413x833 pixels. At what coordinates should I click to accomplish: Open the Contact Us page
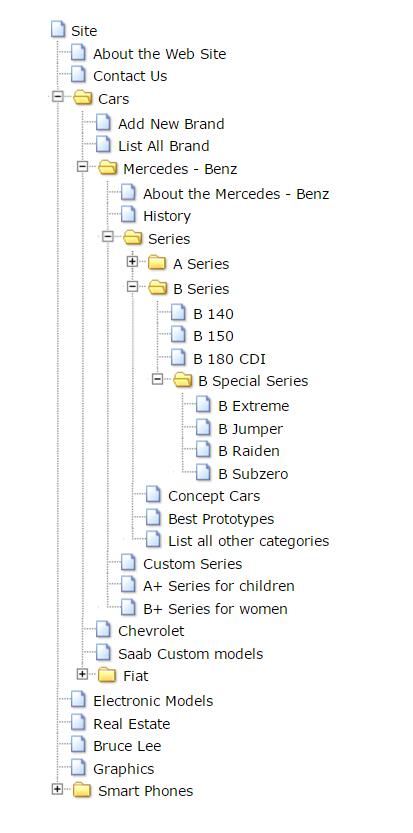[x=130, y=76]
